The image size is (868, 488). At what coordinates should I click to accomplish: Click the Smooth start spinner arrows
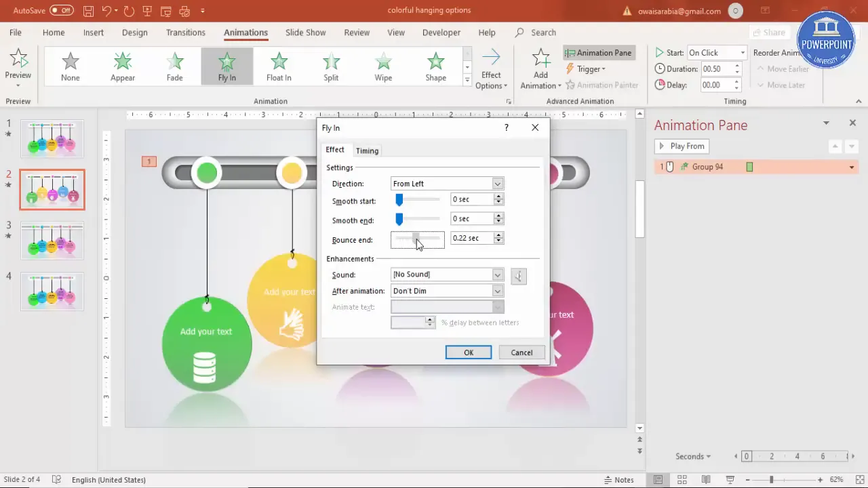(498, 199)
